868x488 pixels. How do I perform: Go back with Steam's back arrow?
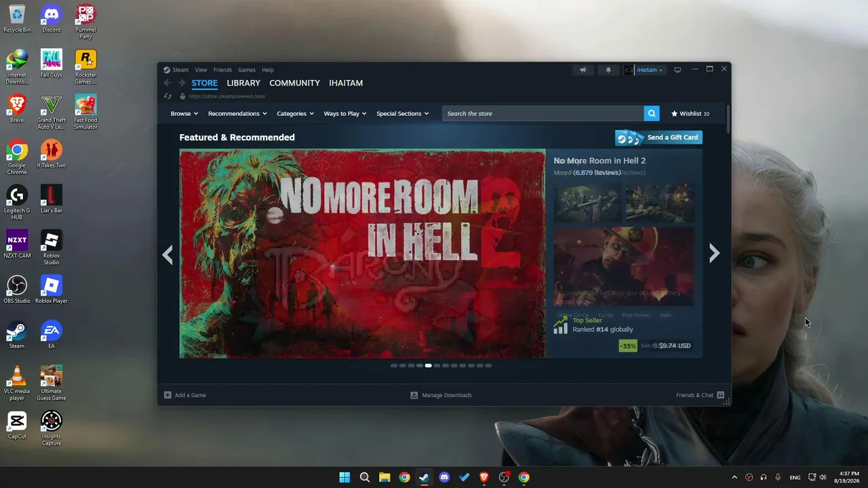pos(167,83)
